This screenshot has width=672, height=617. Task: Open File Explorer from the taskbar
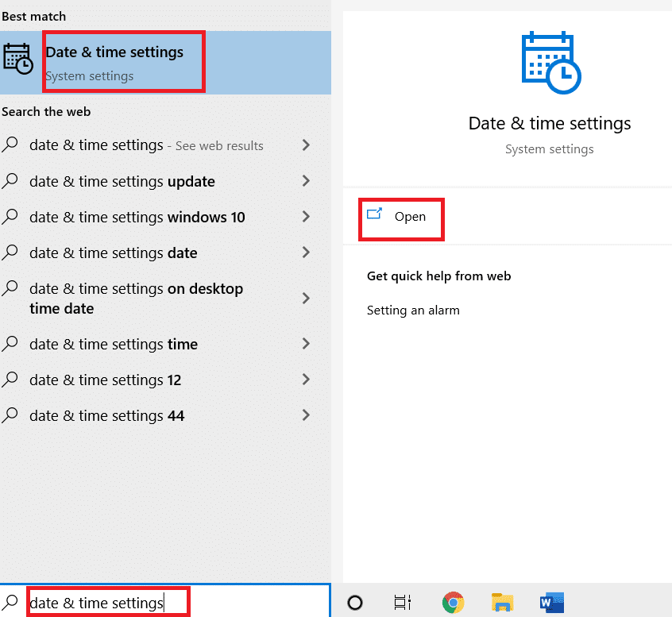pos(502,603)
